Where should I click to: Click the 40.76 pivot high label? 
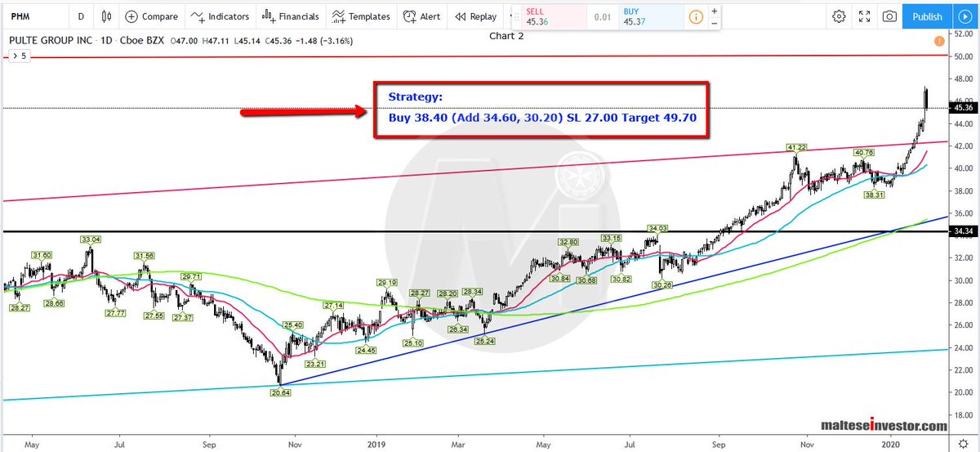coord(864,152)
